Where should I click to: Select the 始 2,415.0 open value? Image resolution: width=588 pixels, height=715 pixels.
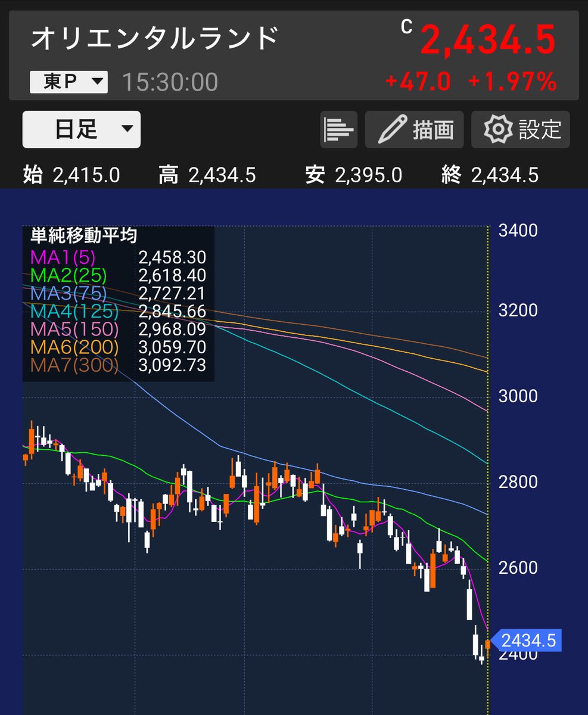[71, 175]
